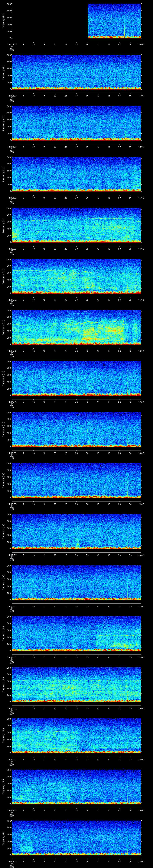This screenshot has height=868, width=153.
Task: Click the "11:17:00" time axis label
Action: (12, 453)
